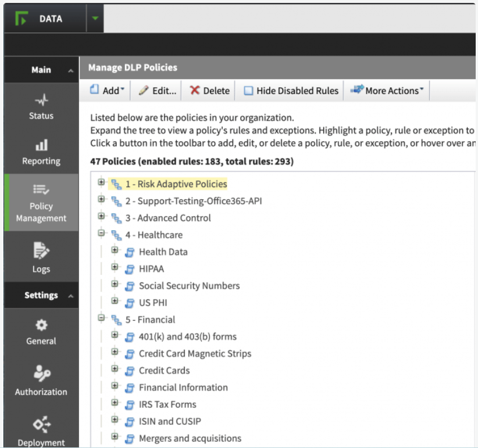This screenshot has width=478, height=448.
Task: Collapse the 4 - Healthcare policy node
Action: tap(102, 234)
